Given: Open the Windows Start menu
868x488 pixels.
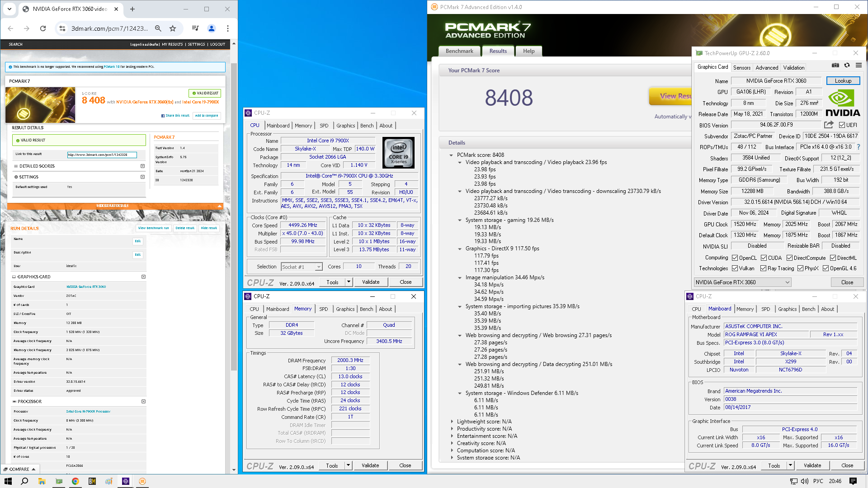Looking at the screenshot, I should click(8, 481).
